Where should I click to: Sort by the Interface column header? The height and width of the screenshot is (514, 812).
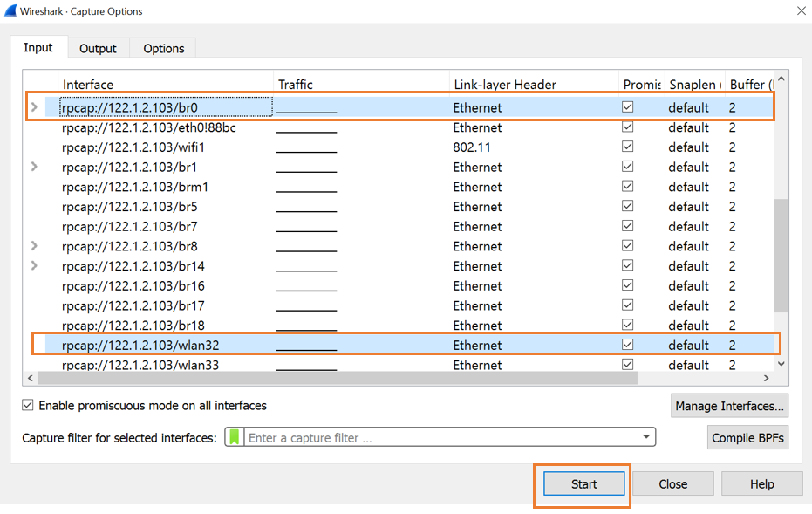(165, 84)
